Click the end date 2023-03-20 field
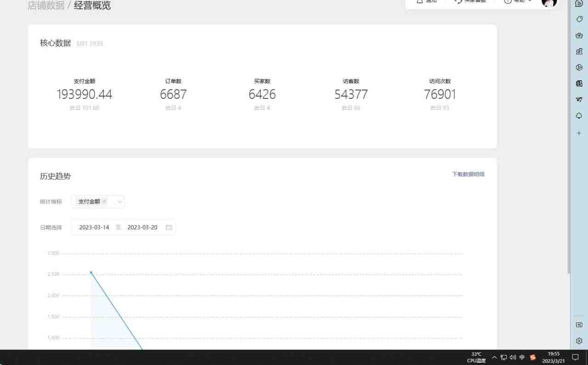 click(x=142, y=228)
